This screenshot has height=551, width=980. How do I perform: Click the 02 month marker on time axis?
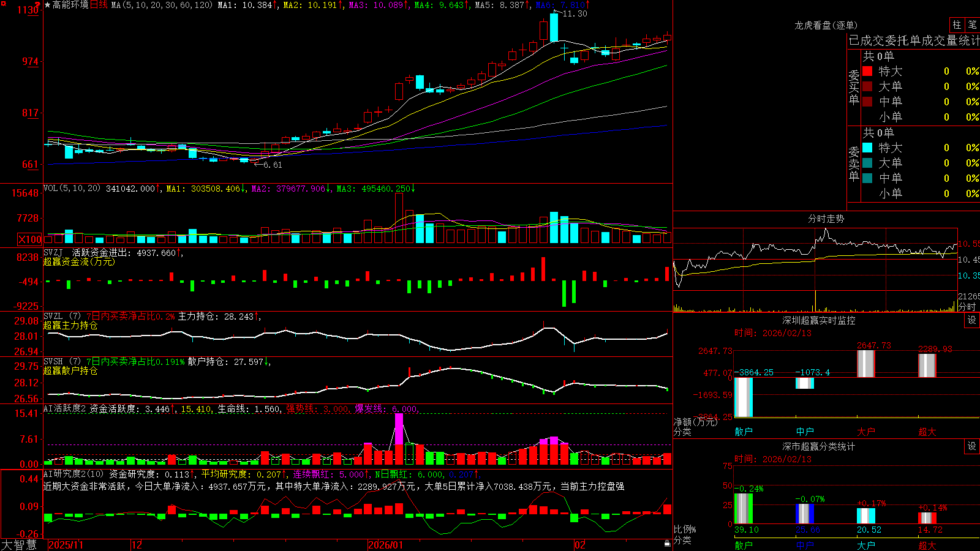click(580, 545)
